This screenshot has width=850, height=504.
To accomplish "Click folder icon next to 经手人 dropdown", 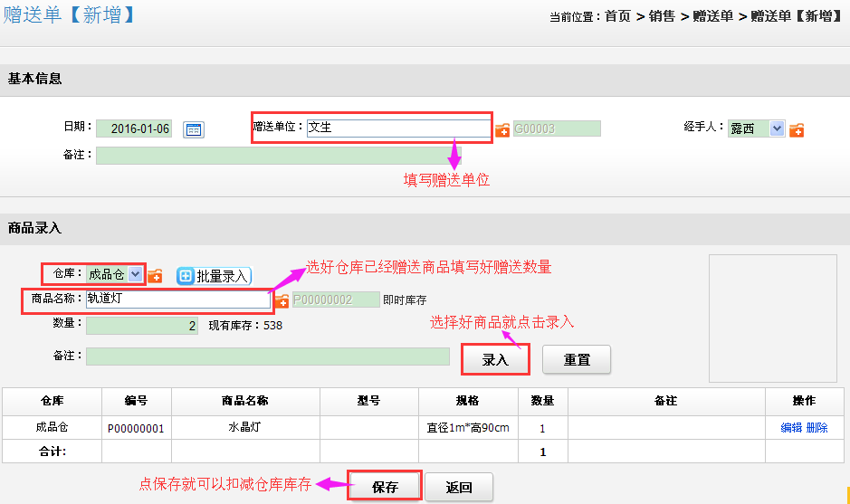I will (x=797, y=129).
